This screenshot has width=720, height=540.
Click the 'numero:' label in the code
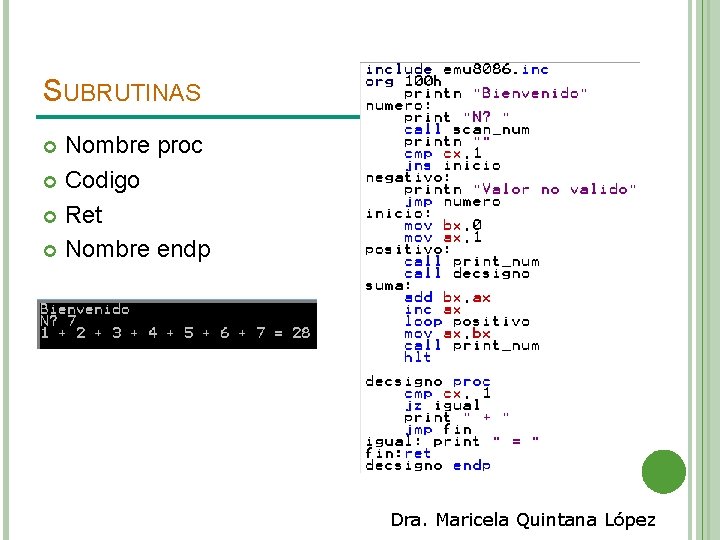coord(398,106)
